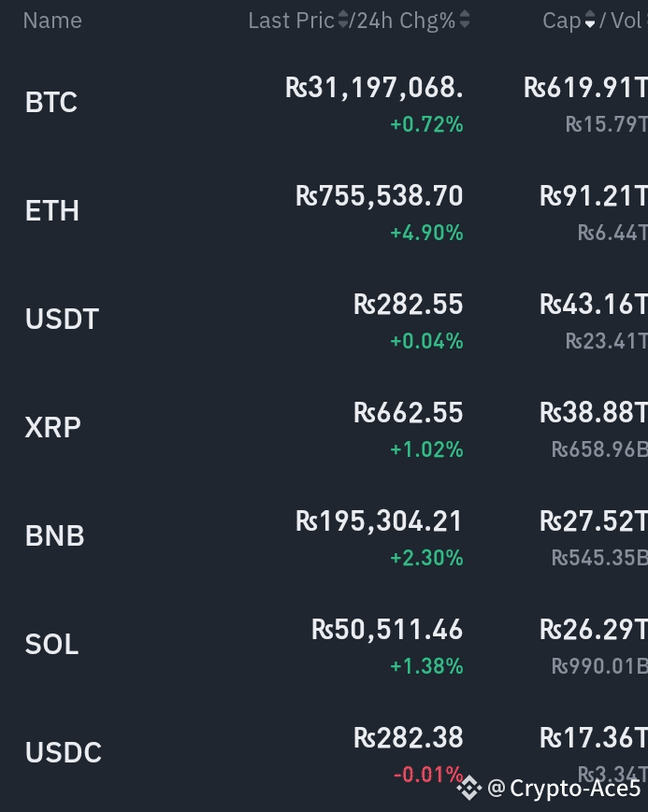Select XRP volume Rs658.96B
This screenshot has width=648, height=812.
coord(599,449)
